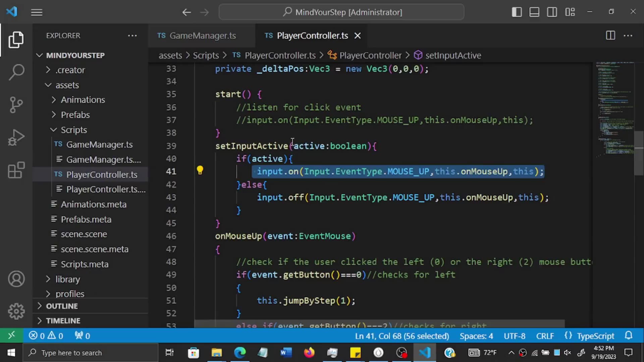Click the Accounts icon in the activity bar
This screenshot has height=362, width=644.
point(16,279)
